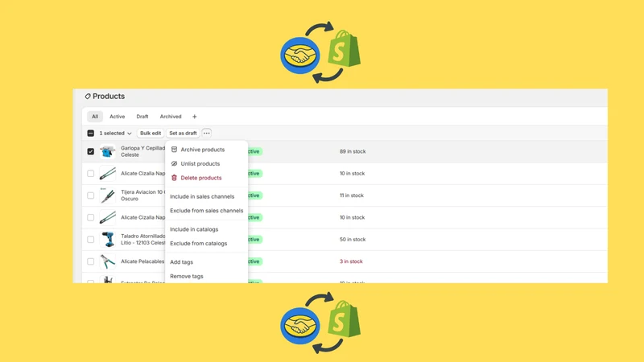
Task: Switch to the Draft tab
Action: click(x=142, y=117)
